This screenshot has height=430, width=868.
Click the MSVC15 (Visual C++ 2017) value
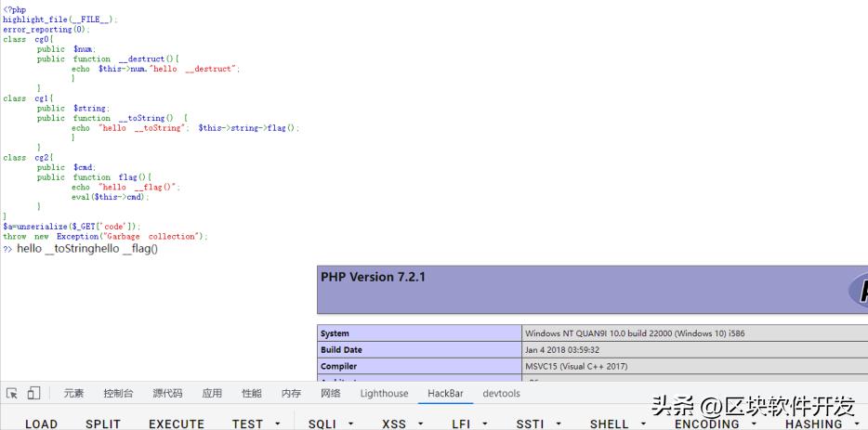[576, 366]
